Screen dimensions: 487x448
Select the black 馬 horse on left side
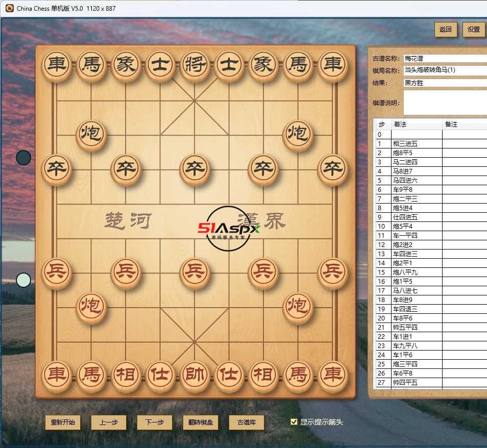[91, 65]
